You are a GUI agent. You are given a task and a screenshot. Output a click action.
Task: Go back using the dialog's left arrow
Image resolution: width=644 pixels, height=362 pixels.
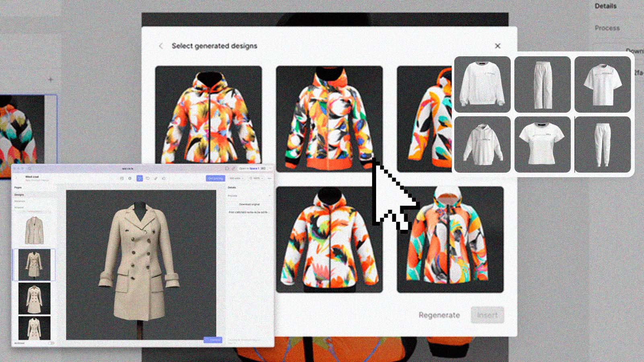pyautogui.click(x=161, y=46)
